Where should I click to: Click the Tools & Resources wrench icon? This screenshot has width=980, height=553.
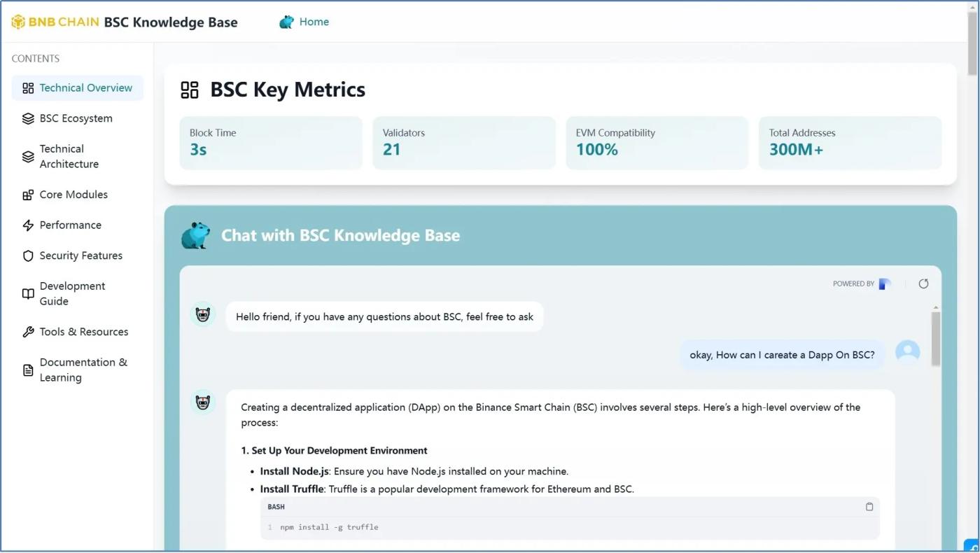(28, 332)
